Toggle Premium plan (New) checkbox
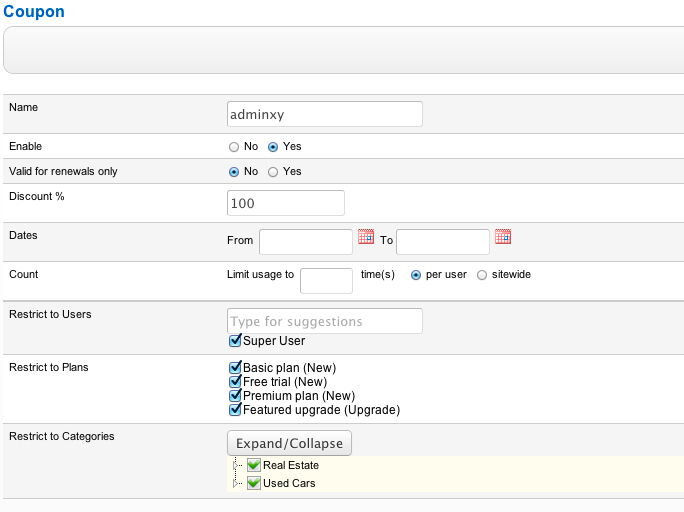 click(235, 396)
